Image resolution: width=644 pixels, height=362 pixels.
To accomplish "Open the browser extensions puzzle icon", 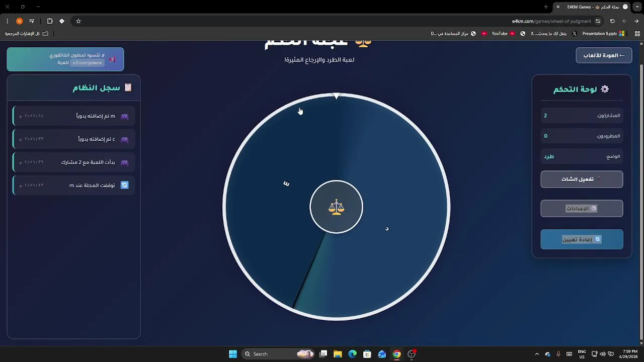I will pyautogui.click(x=50, y=21).
